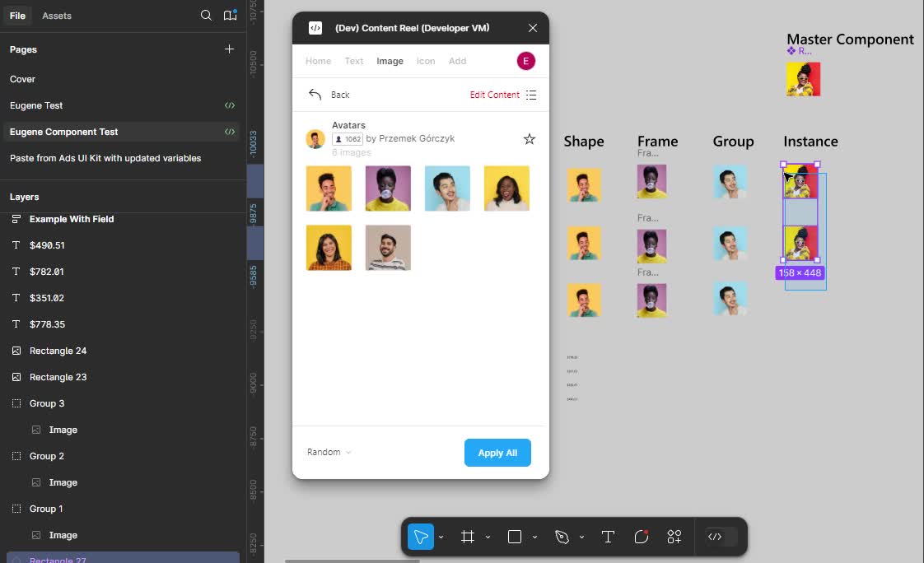Select the Frame tool in toolbar

(468, 537)
